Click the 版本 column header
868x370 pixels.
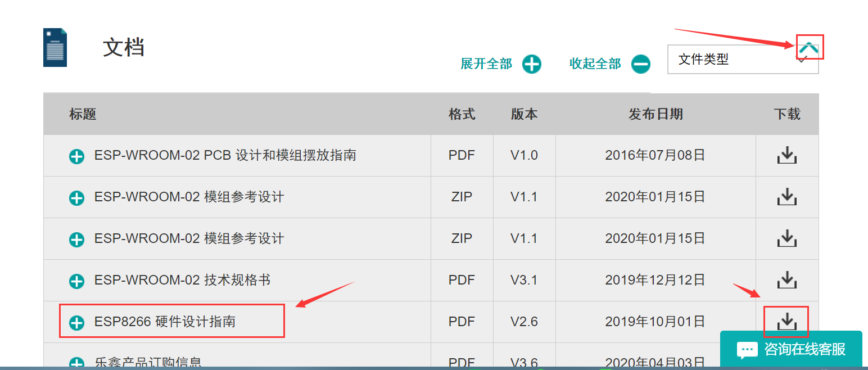(524, 115)
